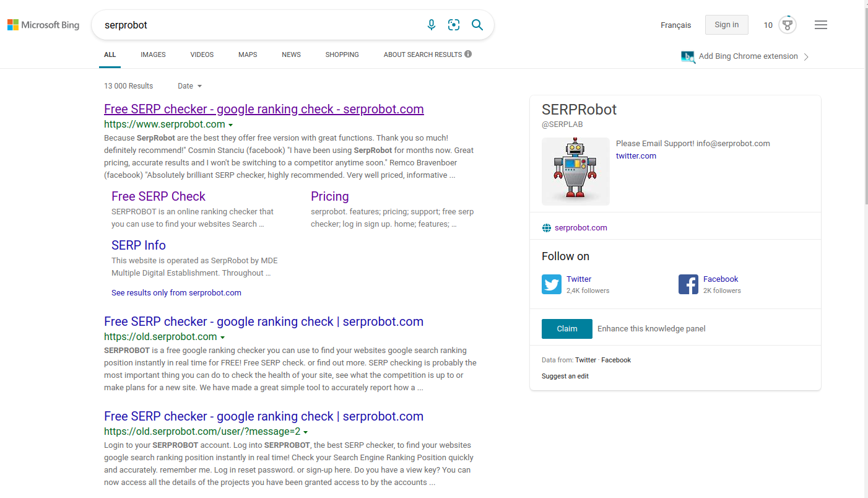Click the info icon beside About Search Results
The width and height of the screenshot is (868, 498).
[468, 54]
